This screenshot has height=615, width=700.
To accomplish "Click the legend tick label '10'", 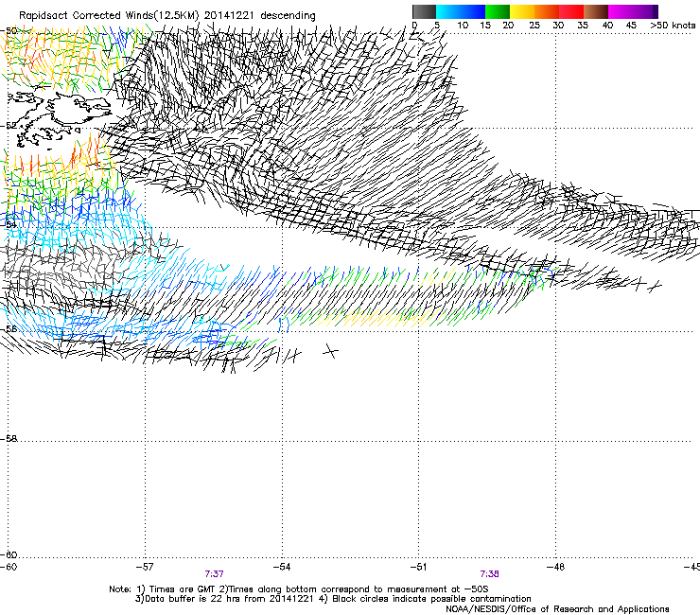I will coord(463,26).
